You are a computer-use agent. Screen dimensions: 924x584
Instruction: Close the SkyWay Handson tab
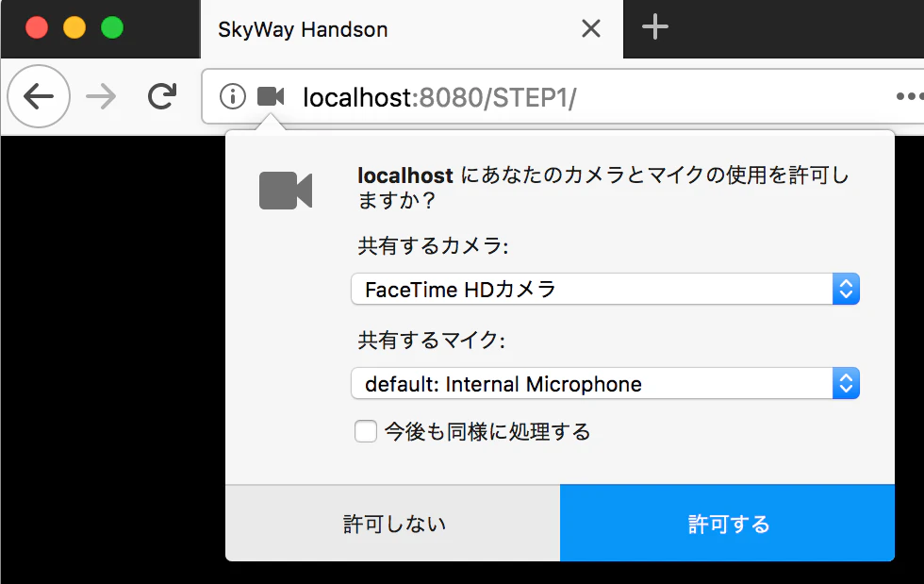coord(591,27)
